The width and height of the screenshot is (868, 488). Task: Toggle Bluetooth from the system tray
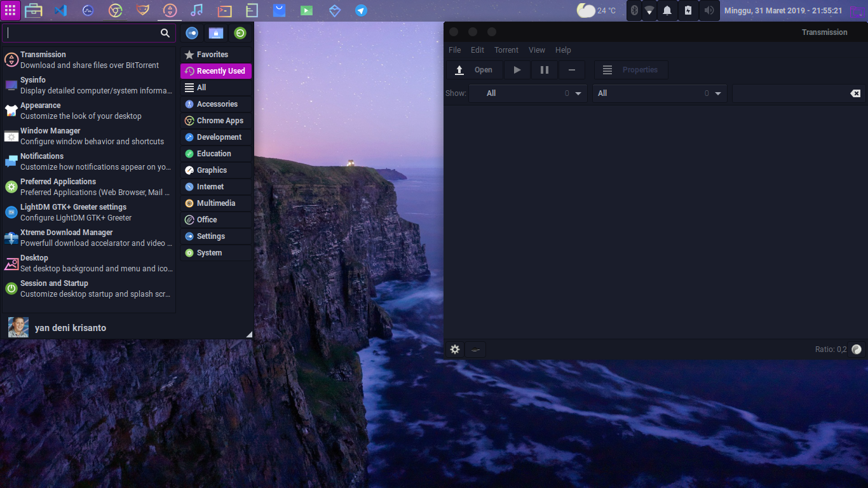pyautogui.click(x=634, y=10)
